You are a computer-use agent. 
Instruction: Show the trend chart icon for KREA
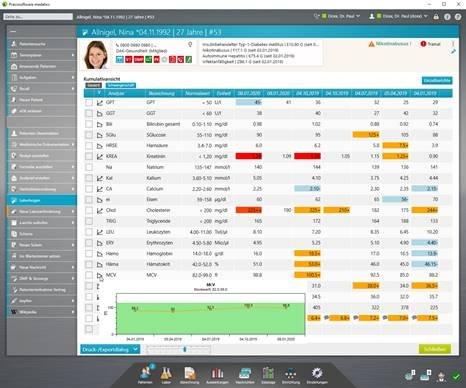pyautogui.click(x=100, y=156)
